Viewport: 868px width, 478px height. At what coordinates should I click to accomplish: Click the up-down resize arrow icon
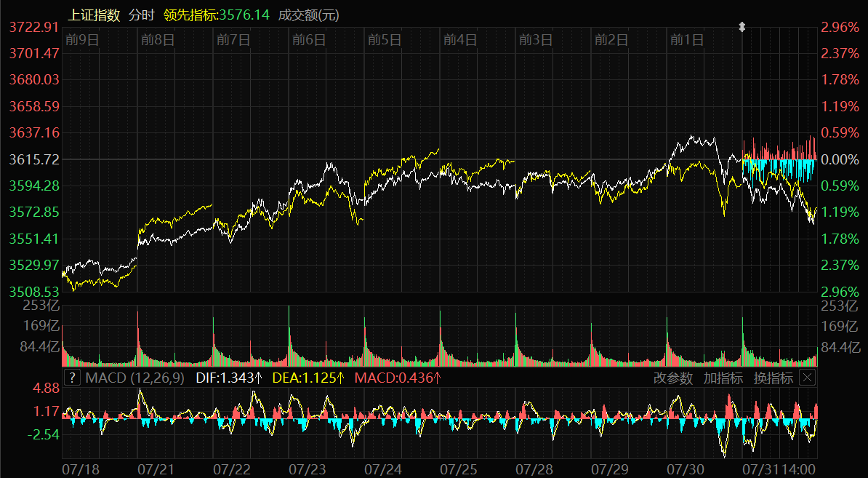[742, 27]
